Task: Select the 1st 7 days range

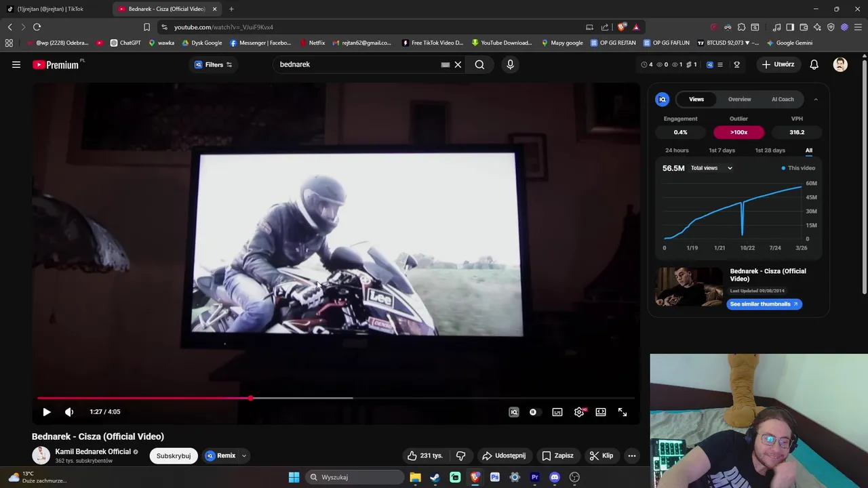Action: (722, 150)
